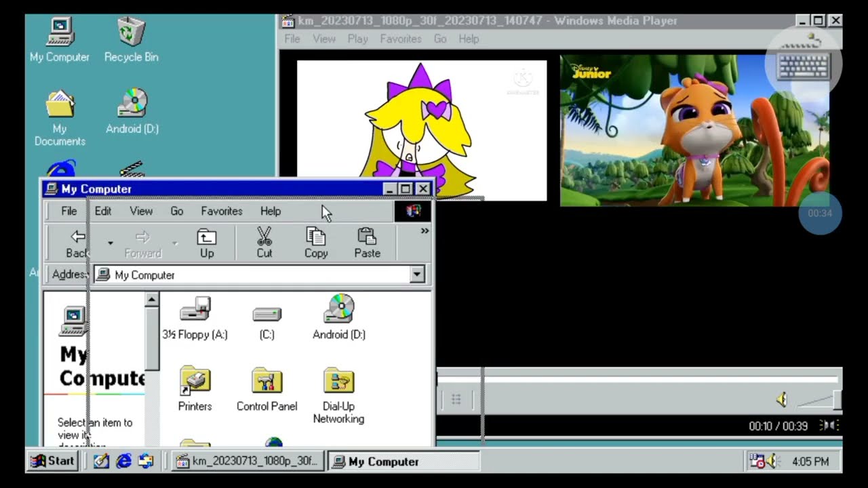This screenshot has width=868, height=488.
Task: Click the Outlook Express Quick Launch icon
Action: click(146, 461)
